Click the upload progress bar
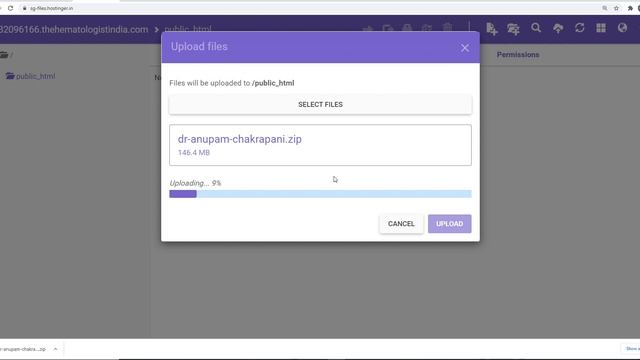Image resolution: width=640 pixels, height=360 pixels. (x=320, y=194)
